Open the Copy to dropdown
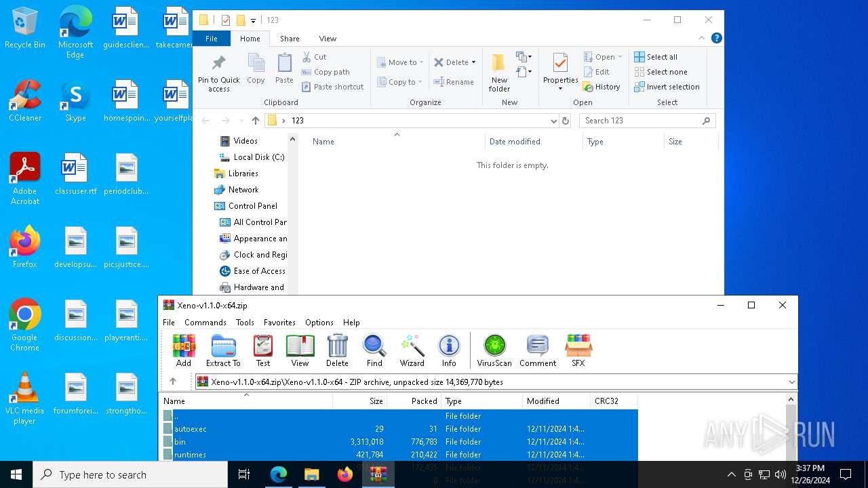 click(400, 82)
